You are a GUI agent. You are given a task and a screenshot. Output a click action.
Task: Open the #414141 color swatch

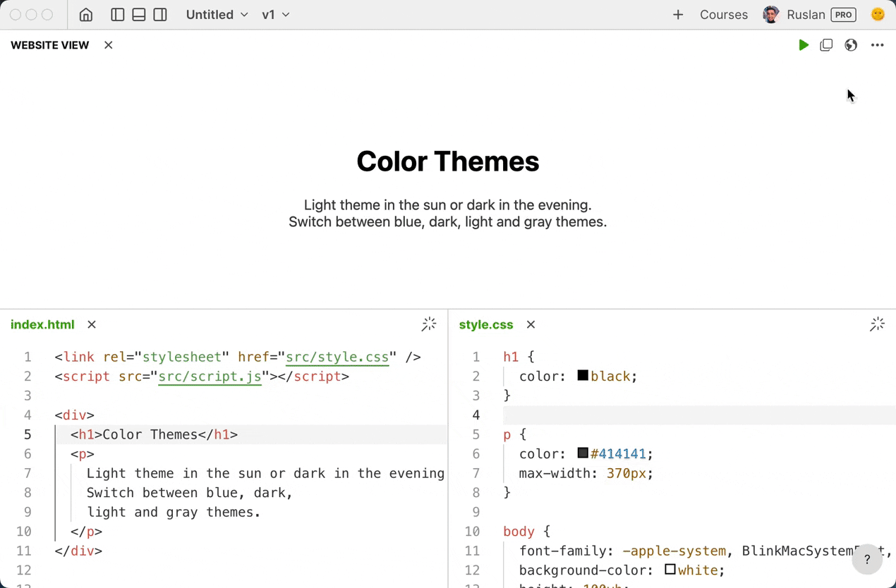coord(583,453)
